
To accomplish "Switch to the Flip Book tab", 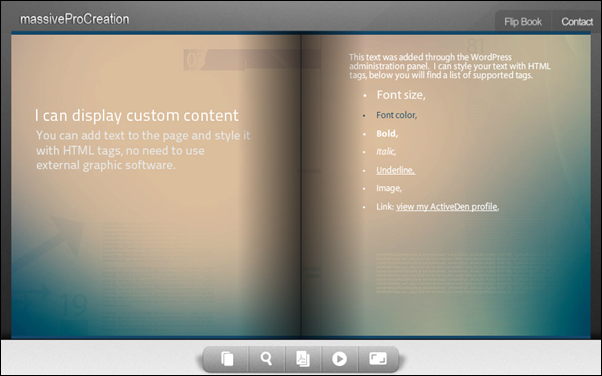I will pos(523,22).
